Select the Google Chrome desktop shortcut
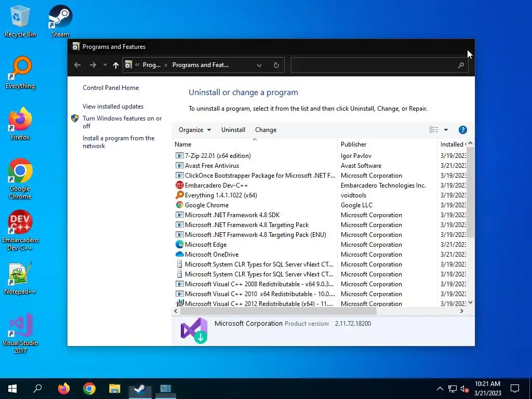 click(20, 179)
